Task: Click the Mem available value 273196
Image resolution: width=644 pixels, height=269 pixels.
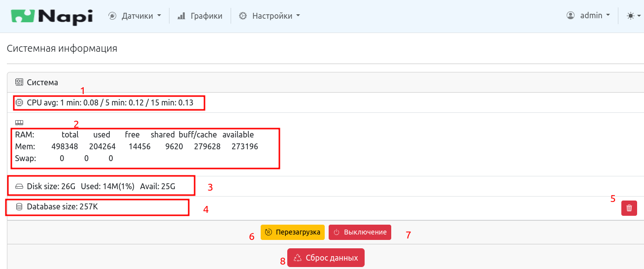Action: tap(244, 146)
